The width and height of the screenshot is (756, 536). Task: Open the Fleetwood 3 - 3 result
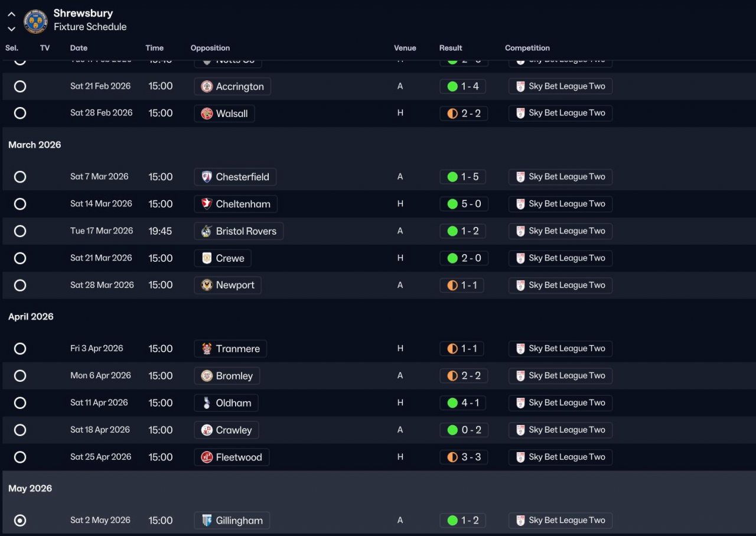tap(464, 457)
